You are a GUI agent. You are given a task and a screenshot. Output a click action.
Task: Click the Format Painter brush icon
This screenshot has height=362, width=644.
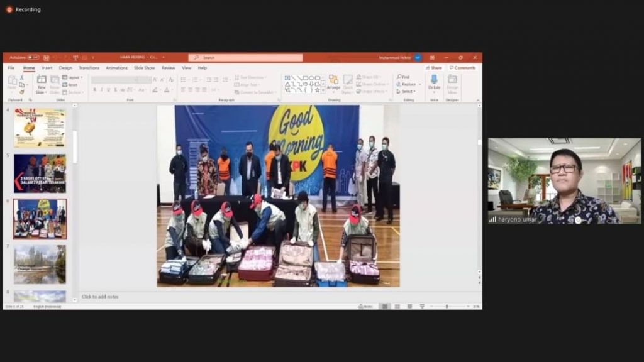22,92
